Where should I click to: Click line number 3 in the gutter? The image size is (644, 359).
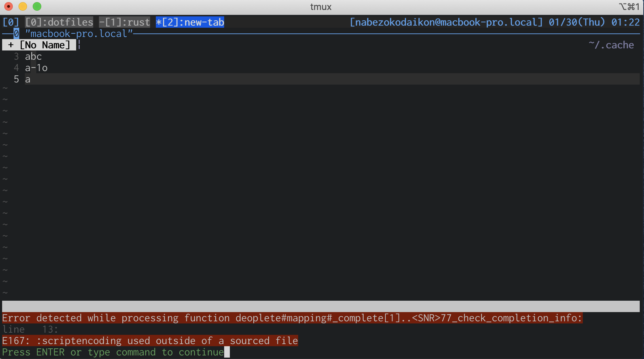pyautogui.click(x=16, y=57)
